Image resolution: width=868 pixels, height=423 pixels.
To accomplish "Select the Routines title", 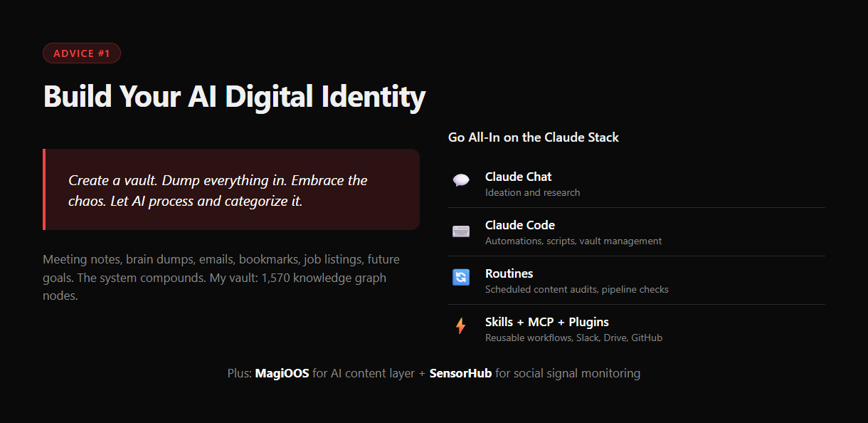I will [509, 273].
